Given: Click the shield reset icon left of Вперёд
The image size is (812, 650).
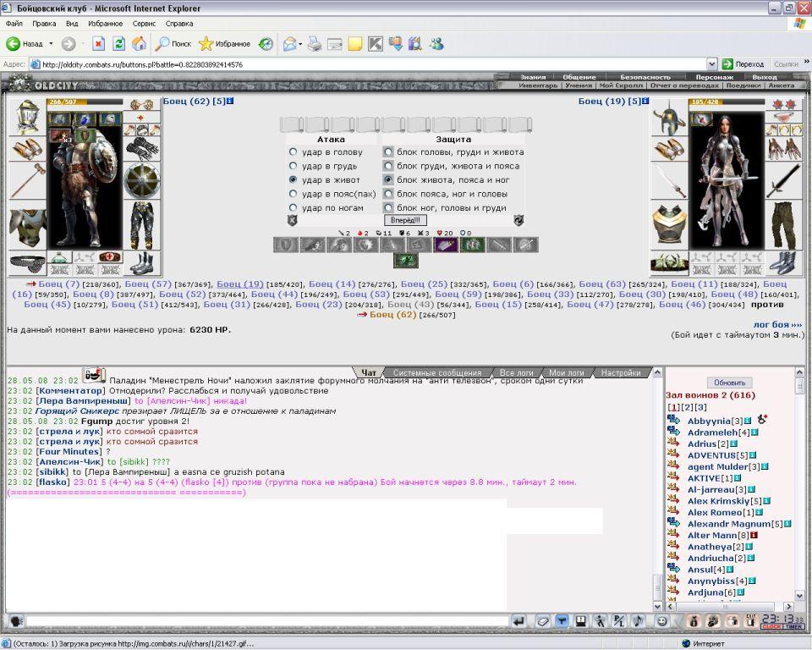Looking at the screenshot, I should [x=292, y=220].
